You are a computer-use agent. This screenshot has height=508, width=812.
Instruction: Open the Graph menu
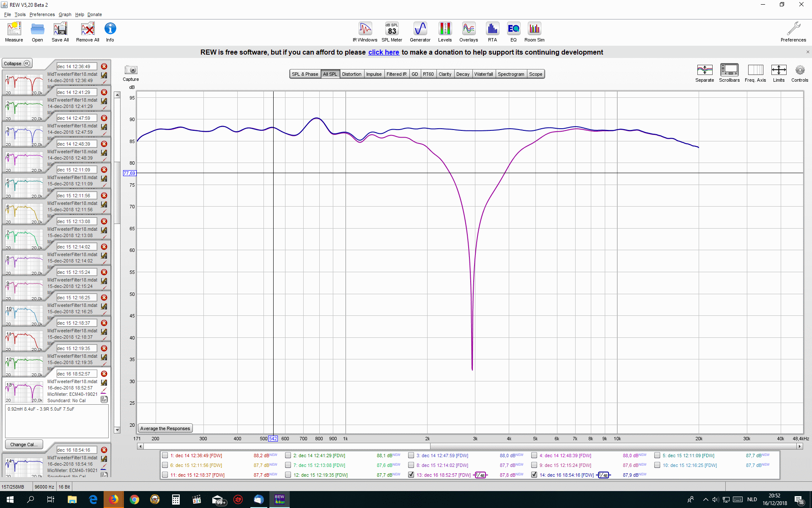65,14
